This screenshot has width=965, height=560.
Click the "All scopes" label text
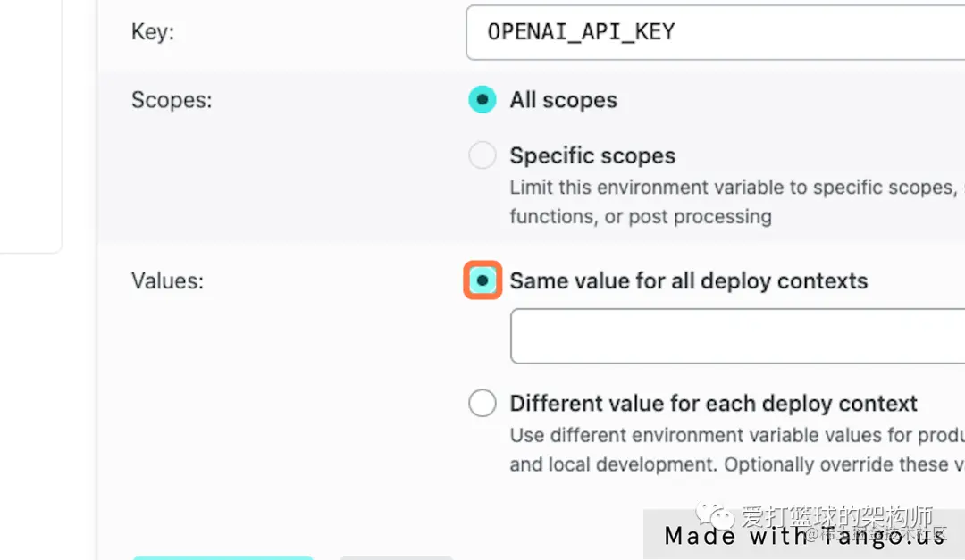tap(563, 100)
